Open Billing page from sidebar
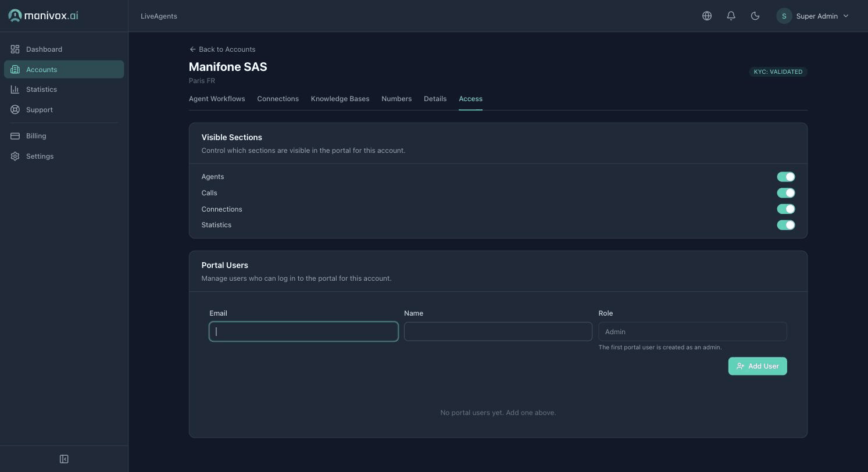The height and width of the screenshot is (472, 868). click(x=64, y=136)
